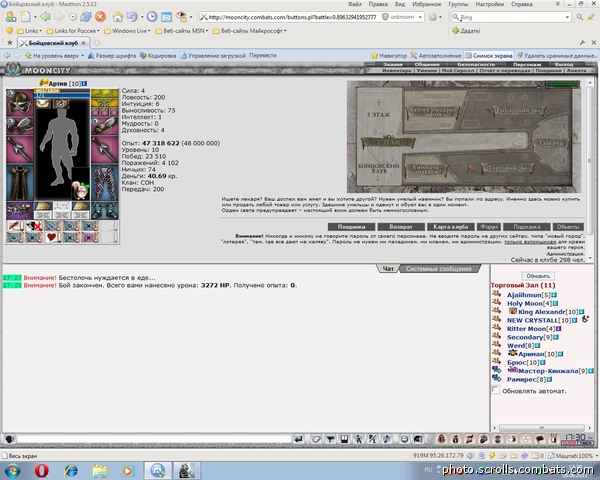
Task: Open the 'На уровень вверх' dropdown arrow
Action: click(82, 56)
